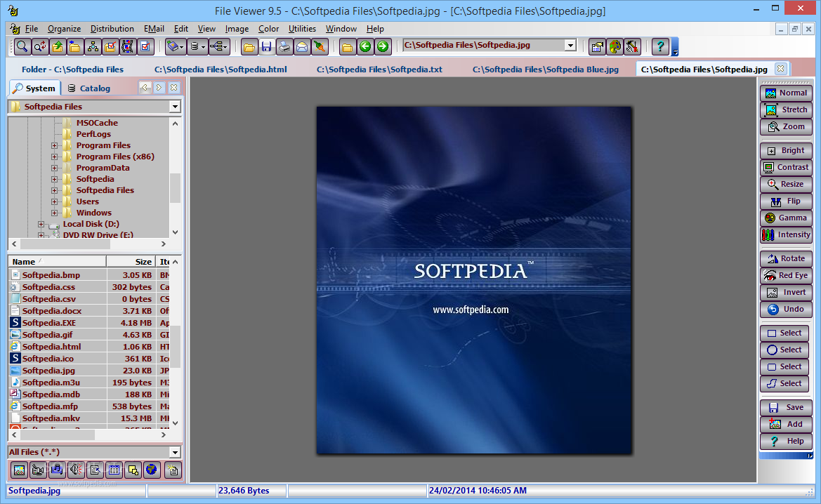Viewport: 821px width, 504px height.
Task: Switch to the Softpedia Blue.jpg tab
Action: [545, 69]
